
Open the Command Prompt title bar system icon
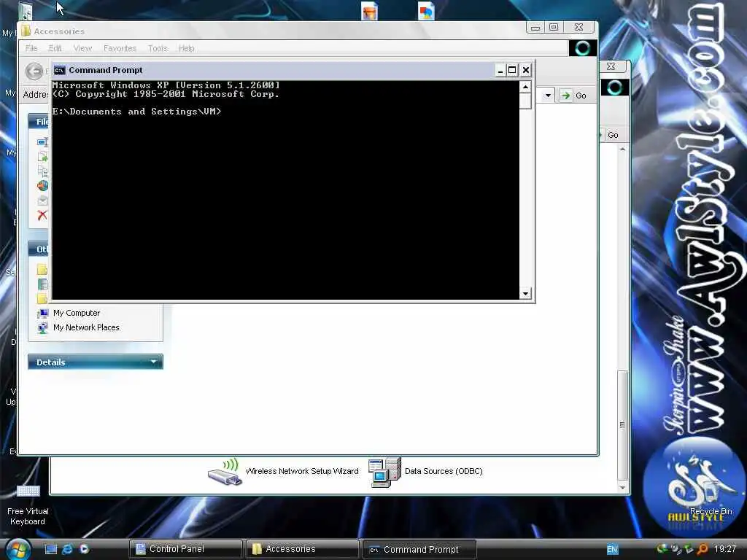click(59, 71)
